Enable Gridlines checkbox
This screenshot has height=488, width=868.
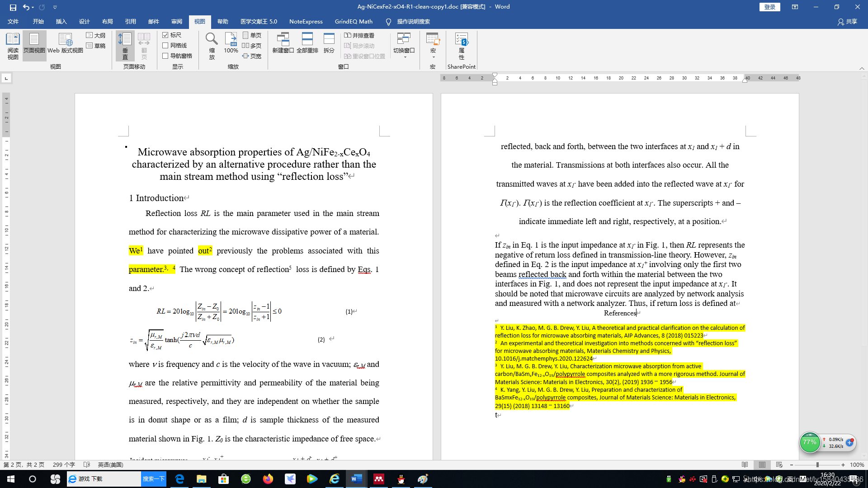(x=165, y=46)
